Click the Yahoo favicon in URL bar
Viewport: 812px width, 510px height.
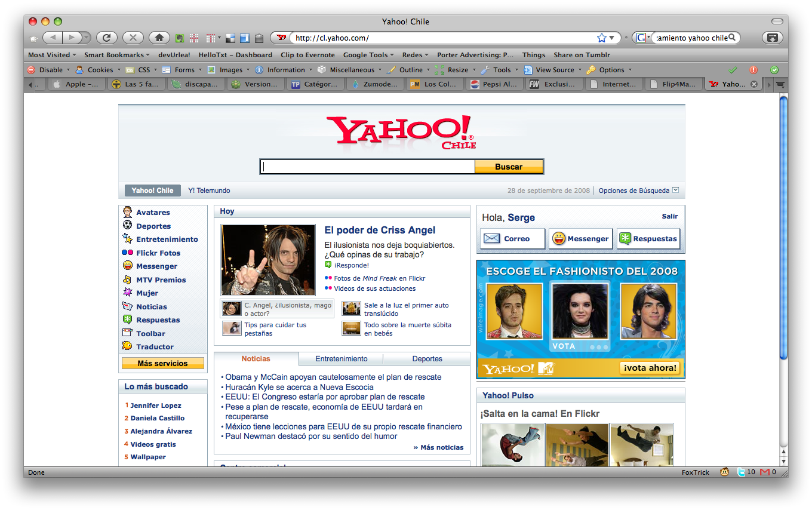tap(281, 38)
